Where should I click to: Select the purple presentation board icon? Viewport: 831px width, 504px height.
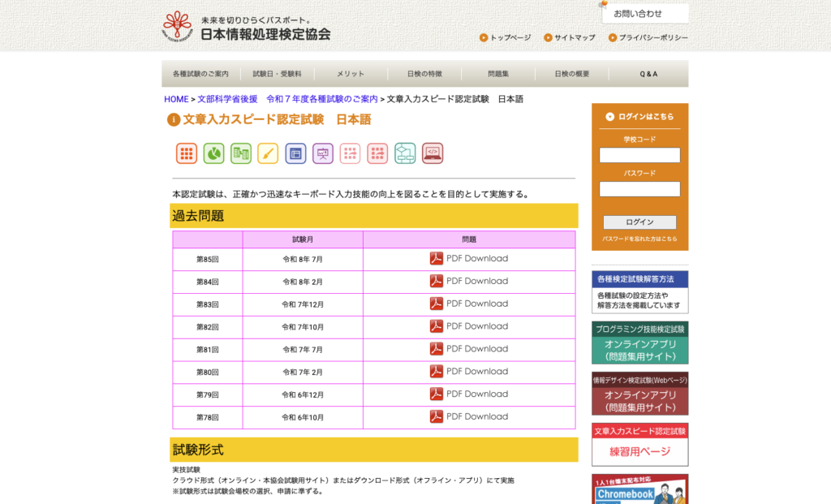pyautogui.click(x=323, y=153)
